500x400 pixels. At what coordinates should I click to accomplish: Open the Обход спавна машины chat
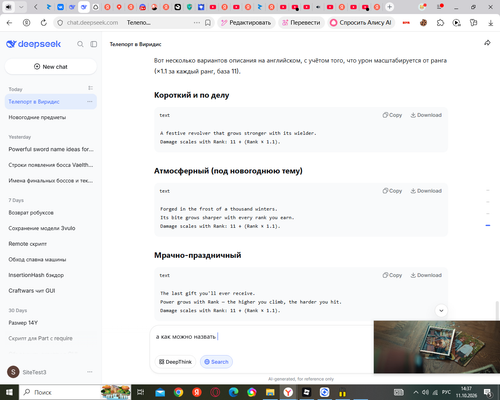51,259
